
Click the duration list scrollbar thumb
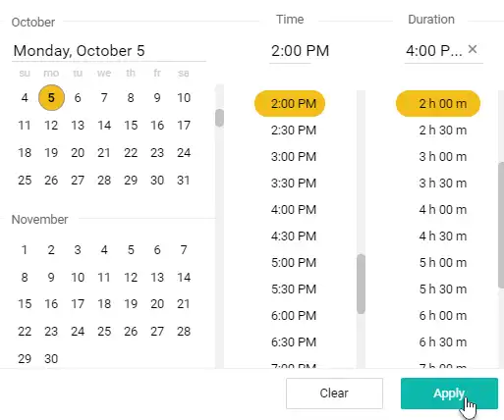501,225
